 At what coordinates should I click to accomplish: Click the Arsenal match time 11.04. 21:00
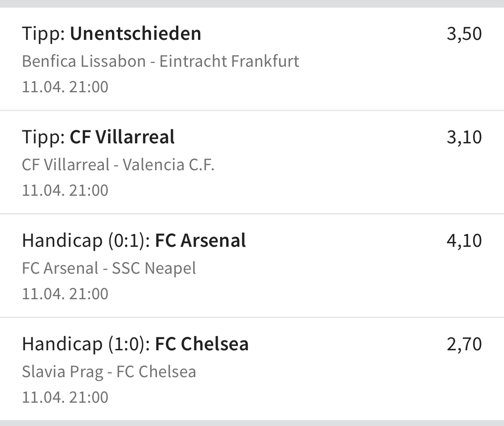pyautogui.click(x=65, y=294)
